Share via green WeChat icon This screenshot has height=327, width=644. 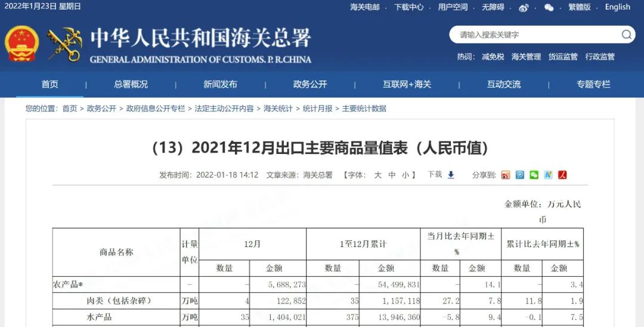(x=534, y=175)
